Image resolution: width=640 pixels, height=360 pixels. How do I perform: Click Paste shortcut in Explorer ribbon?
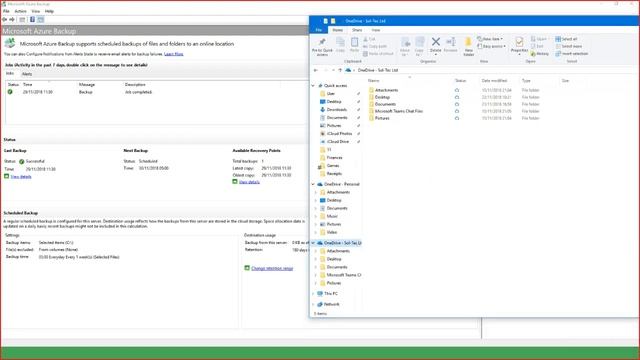click(x=378, y=54)
